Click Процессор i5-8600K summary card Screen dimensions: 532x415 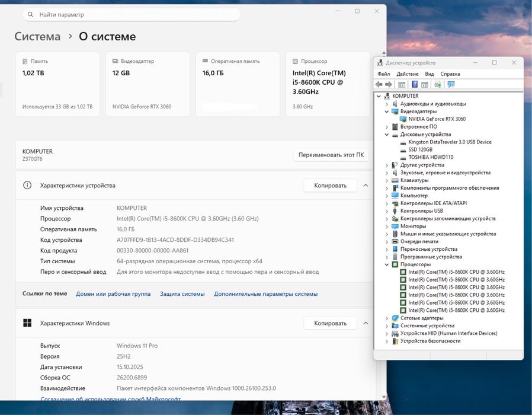(328, 84)
